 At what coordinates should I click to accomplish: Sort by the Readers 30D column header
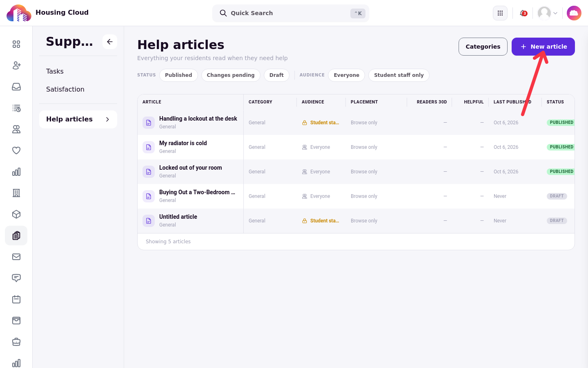click(x=432, y=102)
